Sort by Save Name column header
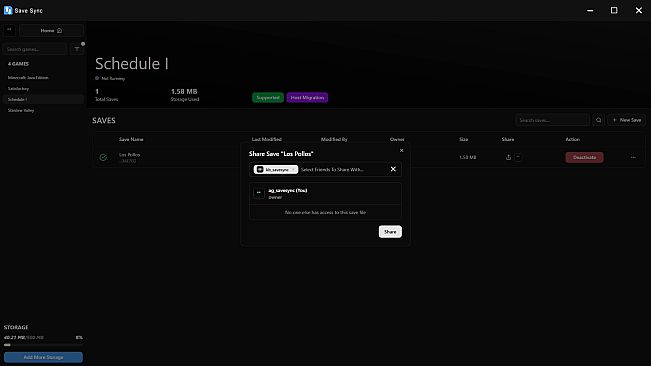 coord(131,139)
